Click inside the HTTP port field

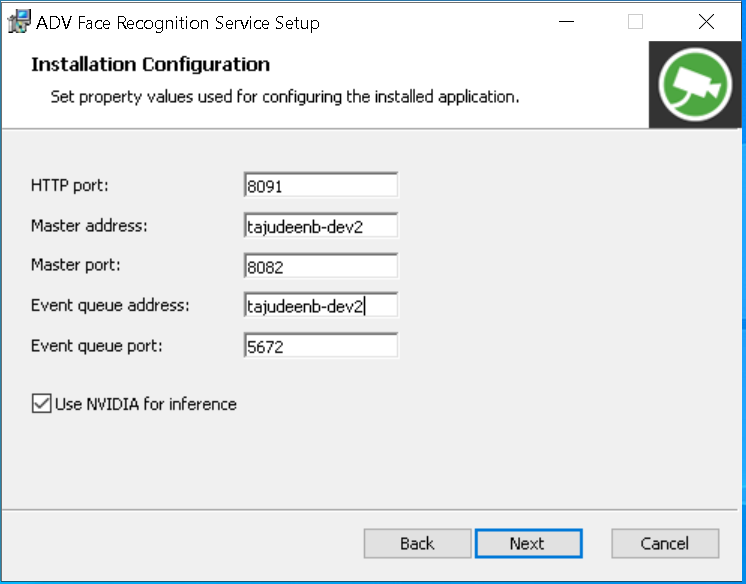click(320, 186)
